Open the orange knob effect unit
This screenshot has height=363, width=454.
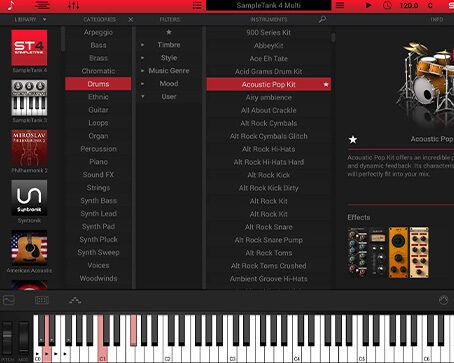tap(398, 252)
